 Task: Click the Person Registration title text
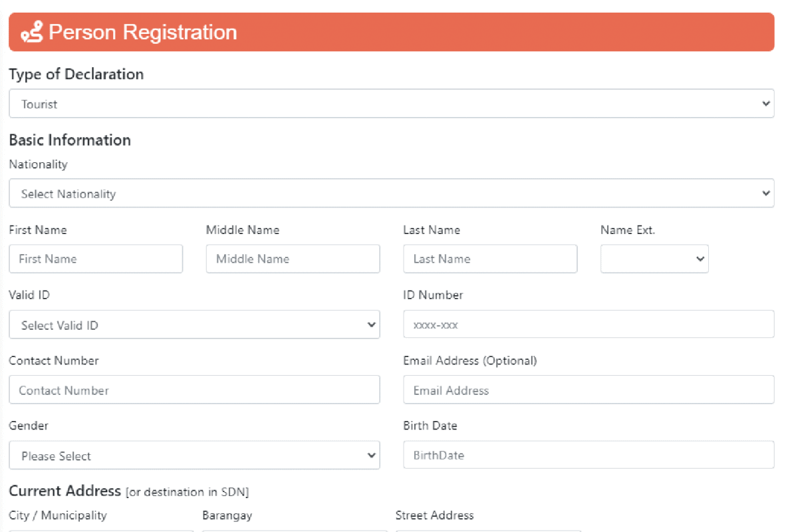coord(143,32)
